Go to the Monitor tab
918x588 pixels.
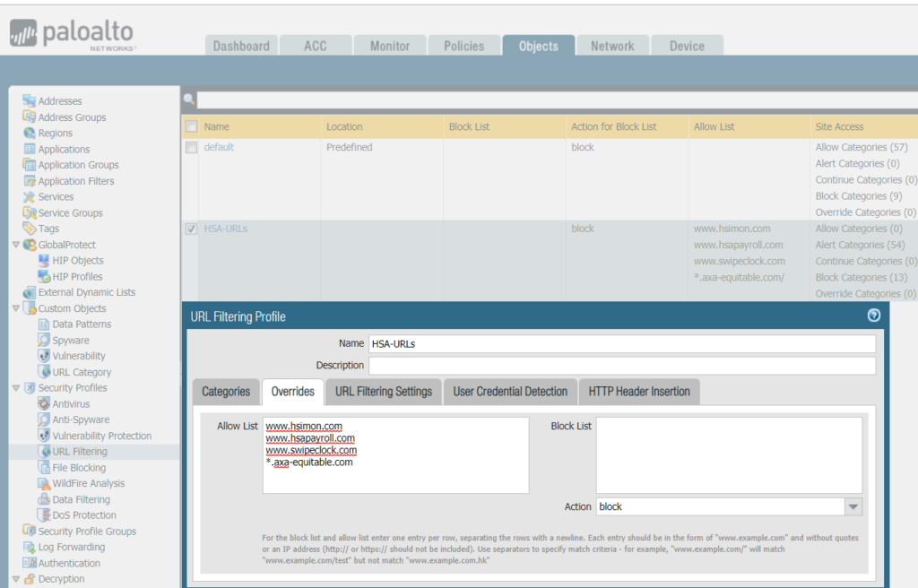(x=390, y=46)
